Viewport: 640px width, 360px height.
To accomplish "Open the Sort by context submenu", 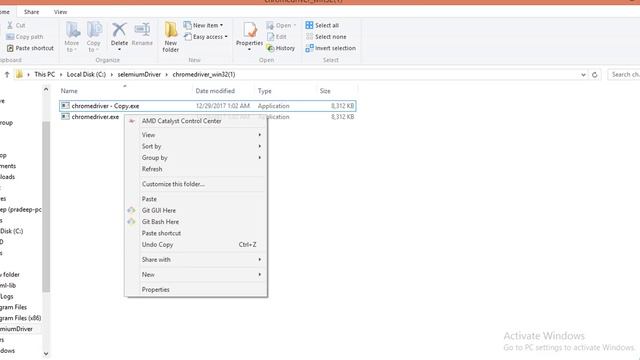I will [196, 146].
